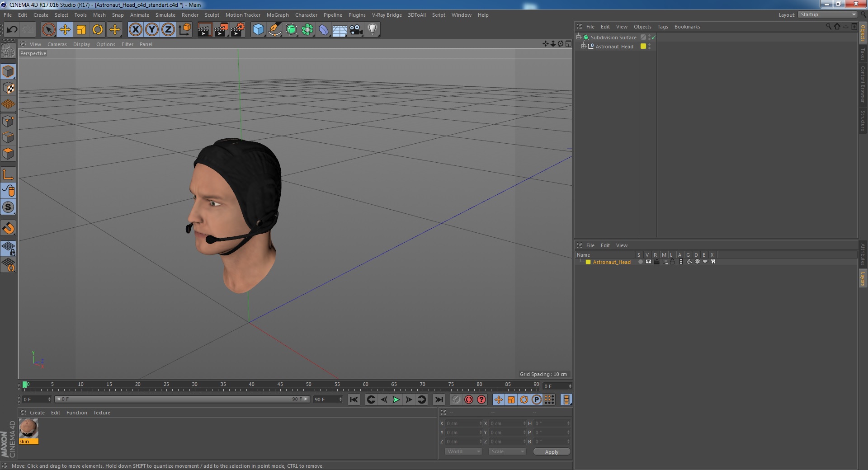Toggle Position keyframe recording button

(x=499, y=399)
